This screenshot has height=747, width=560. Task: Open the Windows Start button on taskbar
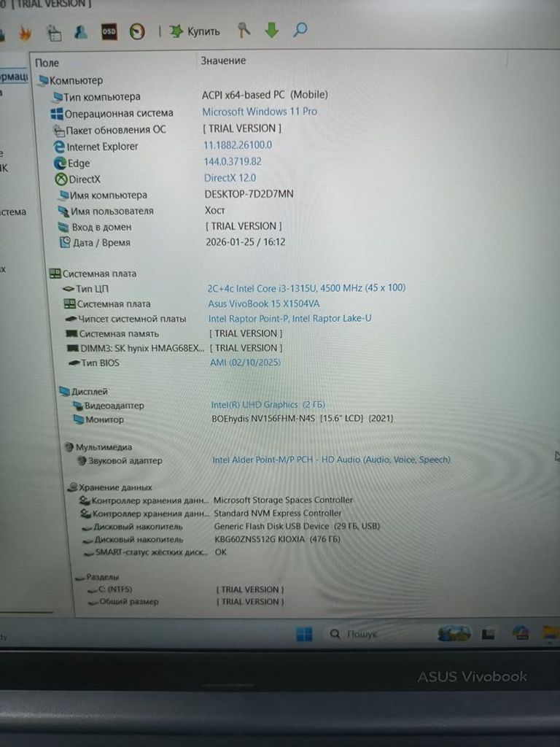[x=304, y=634]
